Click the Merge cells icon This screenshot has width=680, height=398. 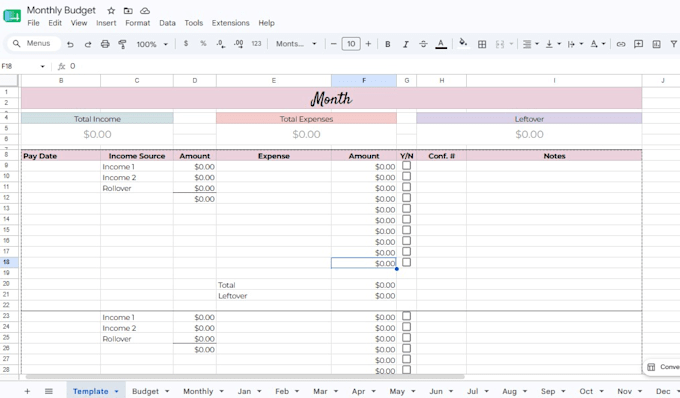click(500, 44)
